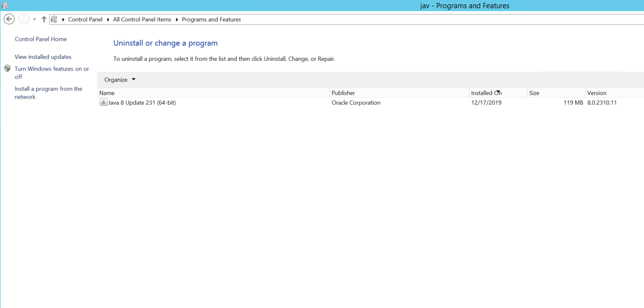Sort by the Name column header
The width and height of the screenshot is (644, 308).
coord(214,93)
